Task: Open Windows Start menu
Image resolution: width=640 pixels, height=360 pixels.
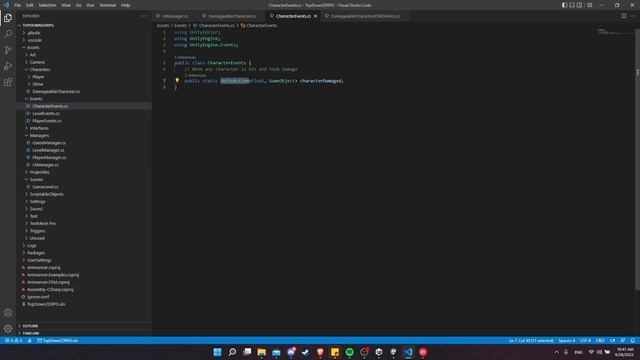Action: point(217,352)
